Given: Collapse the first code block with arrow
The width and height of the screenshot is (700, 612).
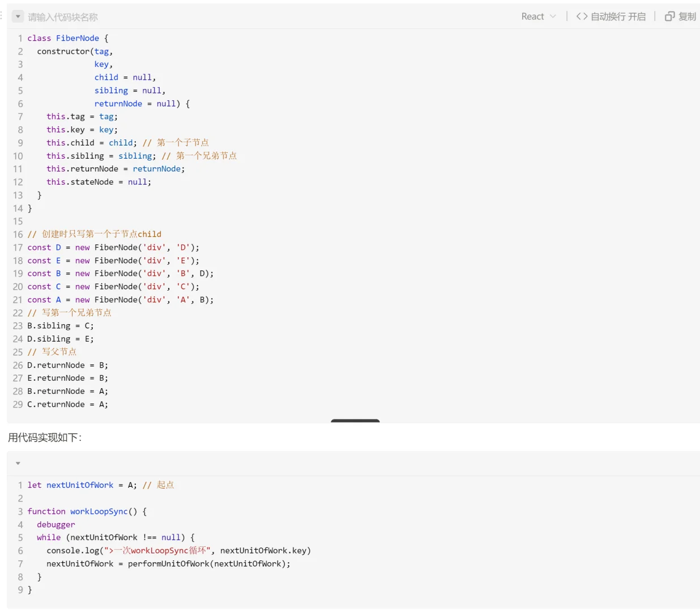Looking at the screenshot, I should (x=18, y=17).
